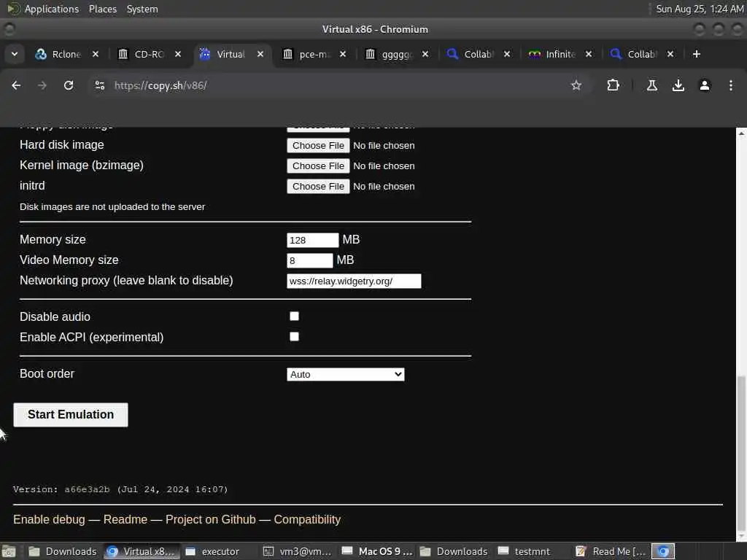This screenshot has height=560, width=747.
Task: Click the clock in the top panel
Action: coord(700,9)
